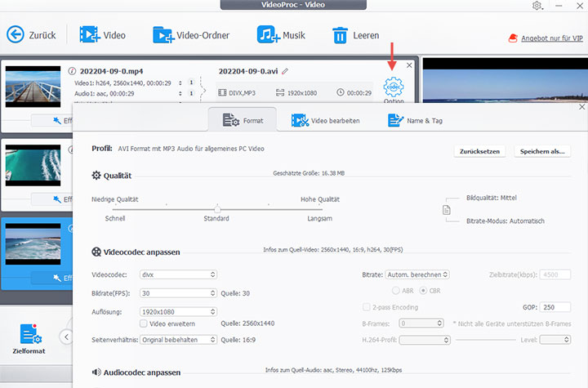Open settings gear in the title bar

tap(537, 6)
